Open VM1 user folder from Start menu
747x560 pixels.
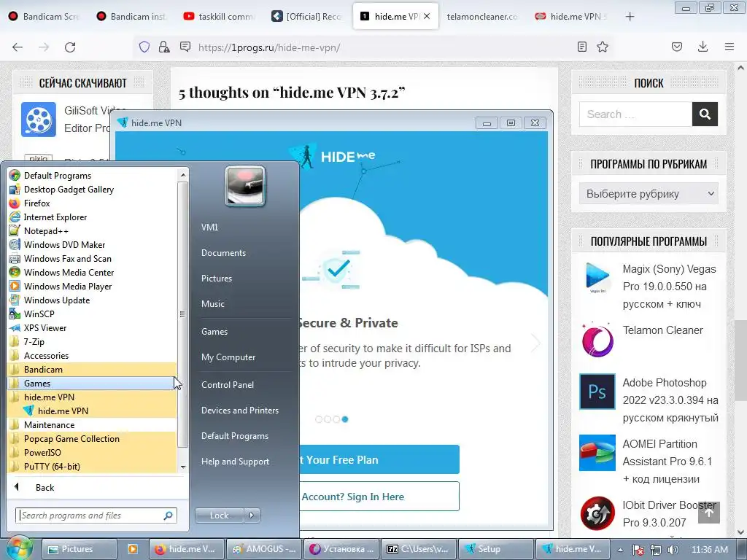click(x=209, y=227)
